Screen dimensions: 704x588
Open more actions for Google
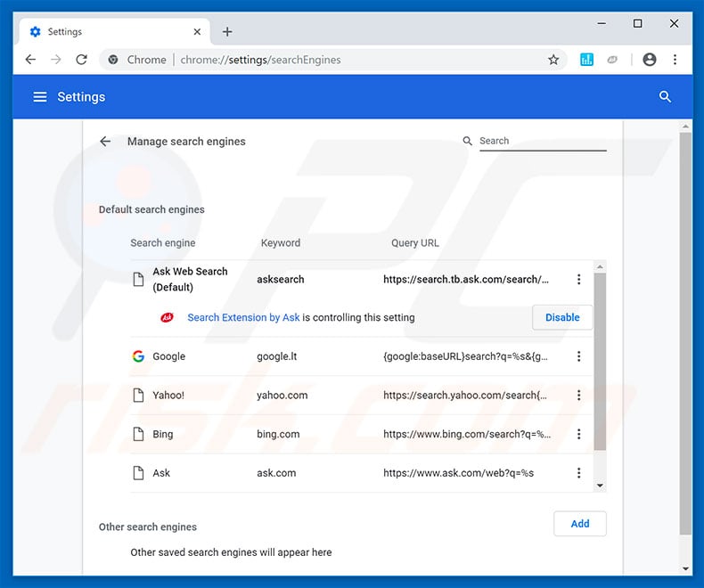[578, 356]
